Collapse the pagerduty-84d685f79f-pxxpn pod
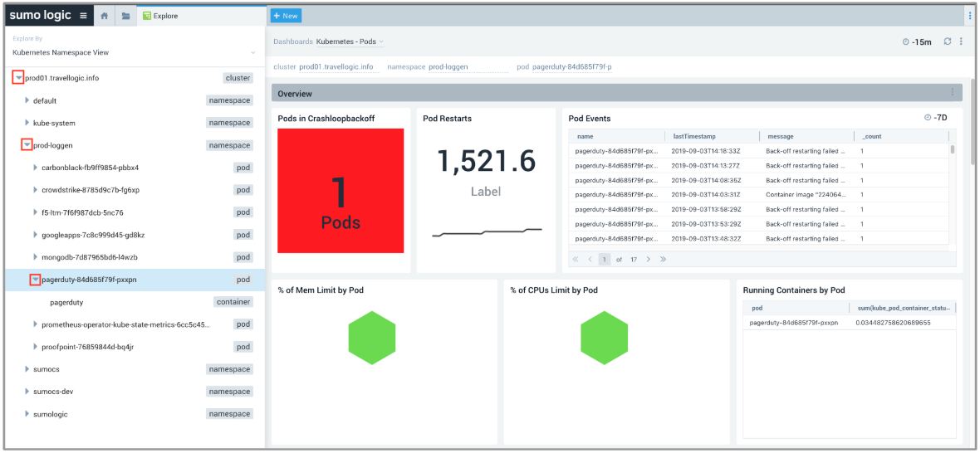The height and width of the screenshot is (453, 980). click(35, 280)
